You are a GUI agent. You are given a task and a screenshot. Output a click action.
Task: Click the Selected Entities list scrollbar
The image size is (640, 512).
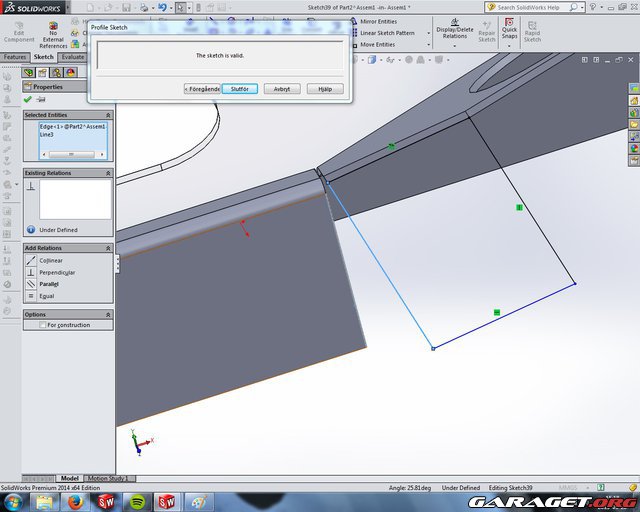point(70,154)
